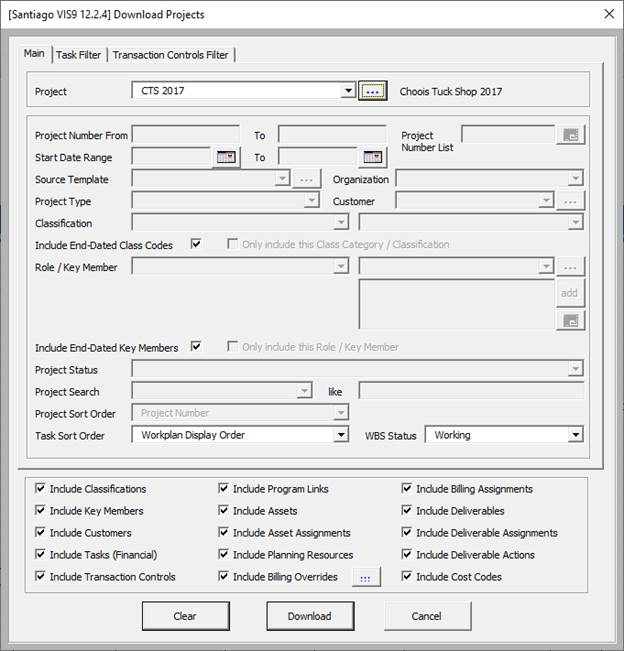Check Only include this Role / Key Member
The width and height of the screenshot is (624, 651).
232,346
